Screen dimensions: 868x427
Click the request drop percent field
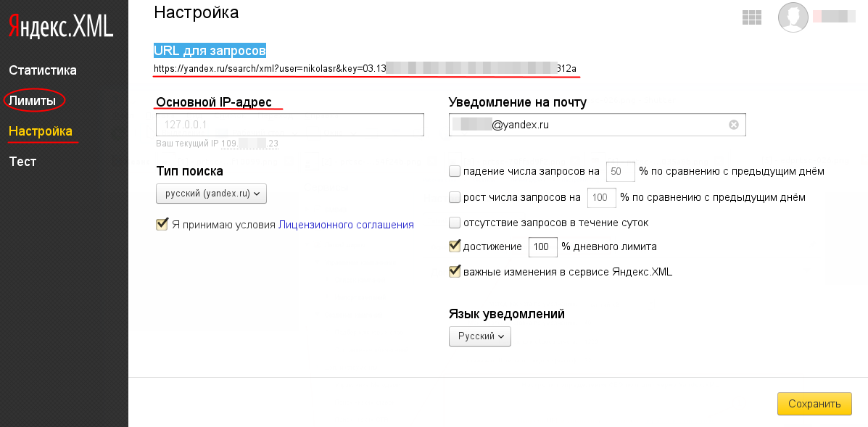621,172
